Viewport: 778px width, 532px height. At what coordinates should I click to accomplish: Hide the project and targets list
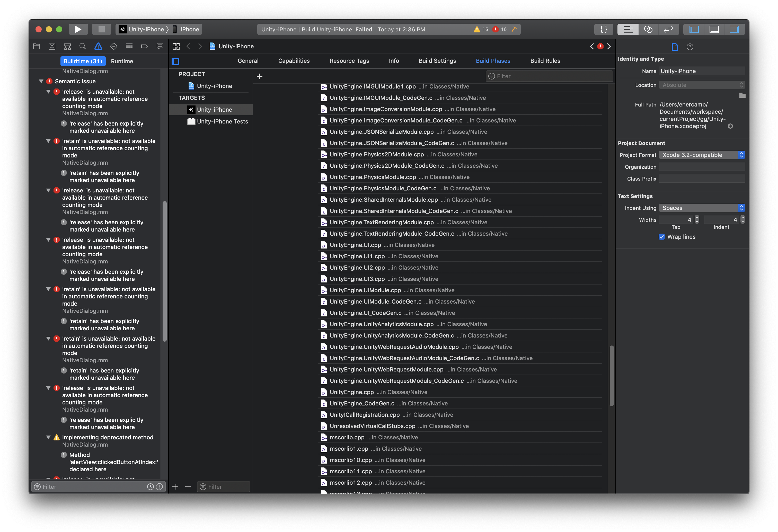[175, 61]
